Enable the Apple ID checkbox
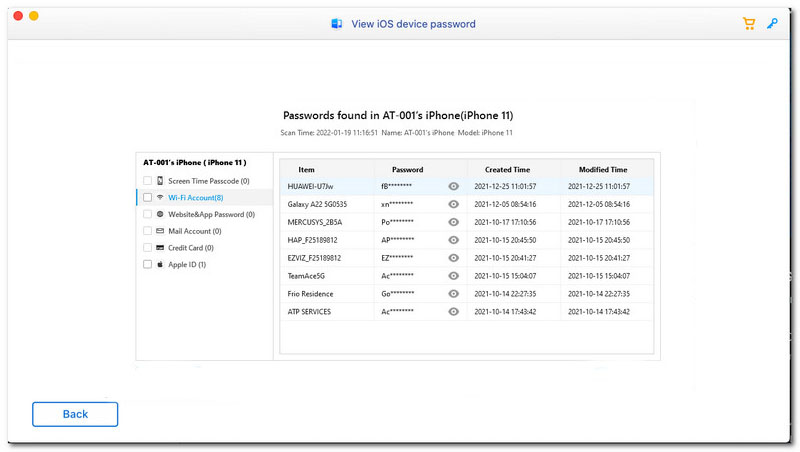Image resolution: width=800 pixels, height=452 pixels. (x=148, y=265)
